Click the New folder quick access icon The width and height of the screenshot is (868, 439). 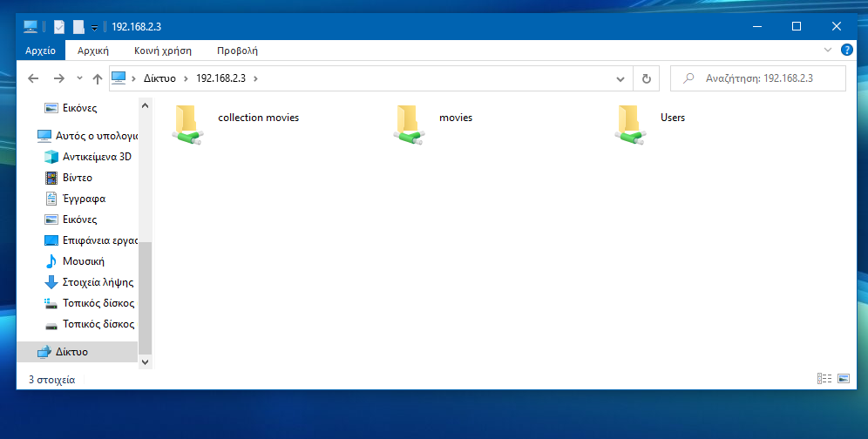(78, 27)
